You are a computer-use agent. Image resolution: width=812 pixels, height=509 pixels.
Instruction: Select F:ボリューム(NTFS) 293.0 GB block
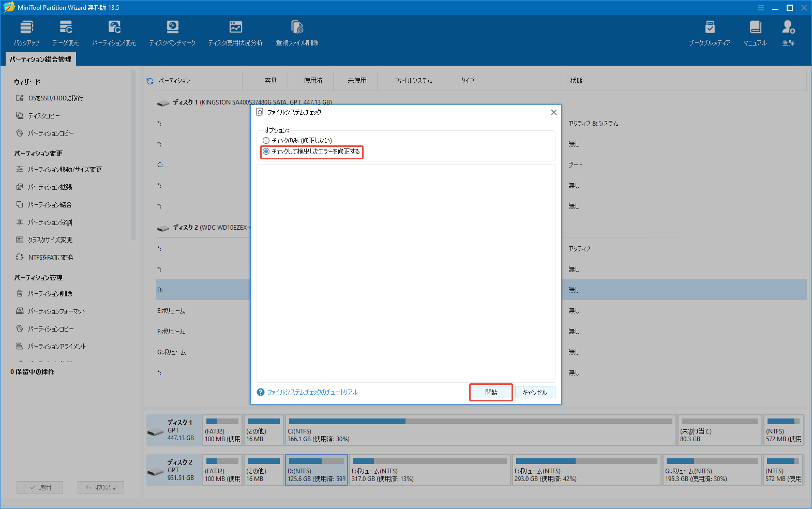click(587, 470)
